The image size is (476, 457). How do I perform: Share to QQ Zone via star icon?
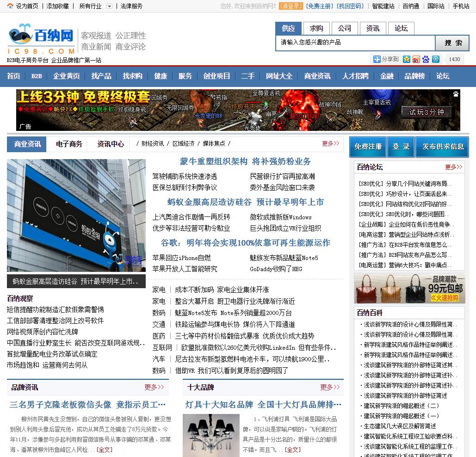click(x=407, y=59)
